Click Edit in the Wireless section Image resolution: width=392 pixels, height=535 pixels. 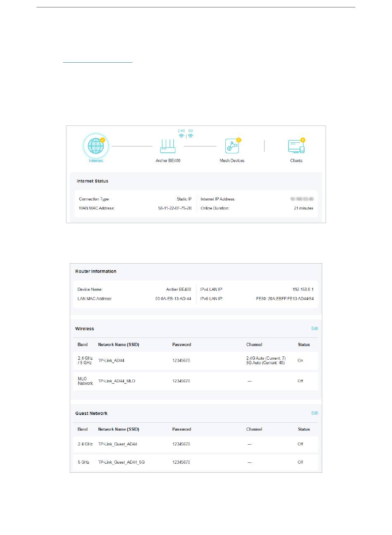point(315,329)
